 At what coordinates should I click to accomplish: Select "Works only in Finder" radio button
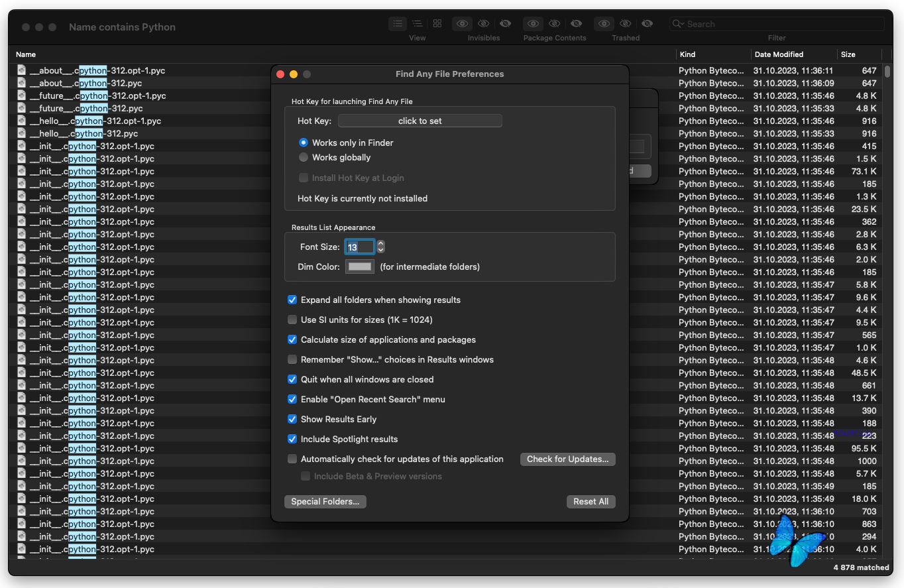pos(304,143)
